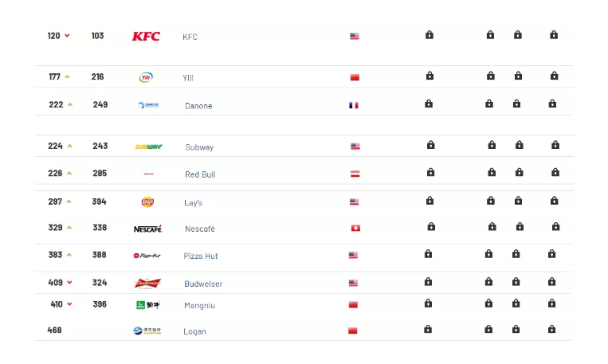Click the red down arrow beside rank 409
Image resolution: width=608 pixels, height=364 pixels.
point(69,282)
